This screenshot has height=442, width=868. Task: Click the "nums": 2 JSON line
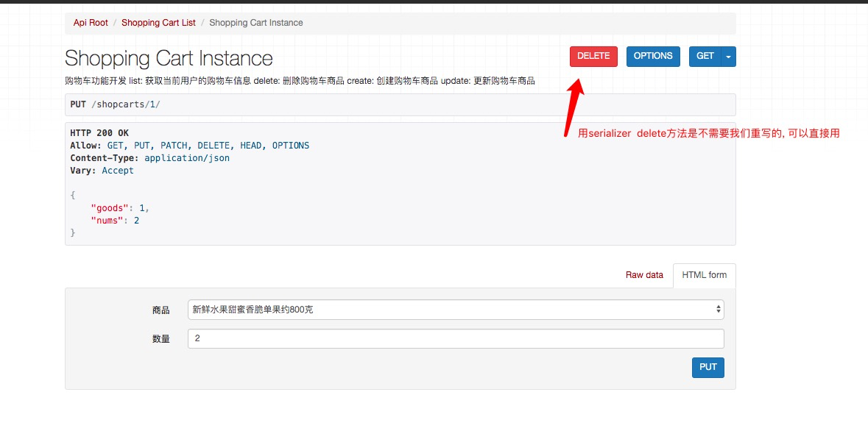[115, 221]
